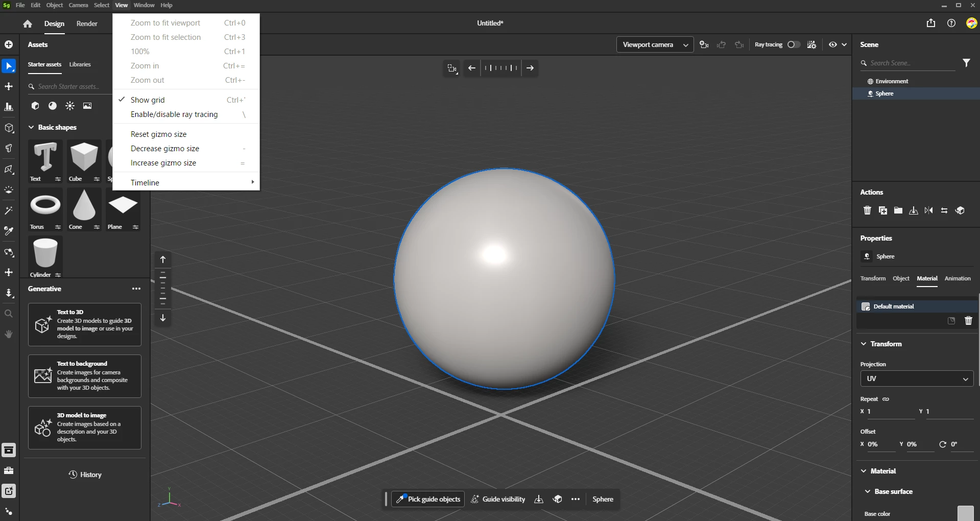Go to next camera bookmark arrow
The image size is (980, 521).
point(530,68)
